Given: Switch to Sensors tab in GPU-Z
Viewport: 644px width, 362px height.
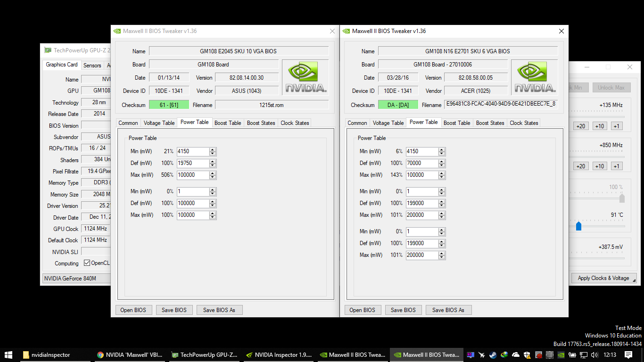Looking at the screenshot, I should 92,66.
